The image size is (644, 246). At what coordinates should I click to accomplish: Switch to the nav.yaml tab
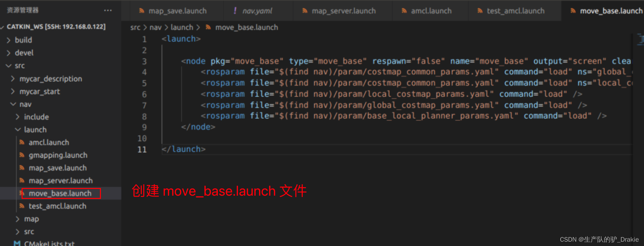pos(258,11)
